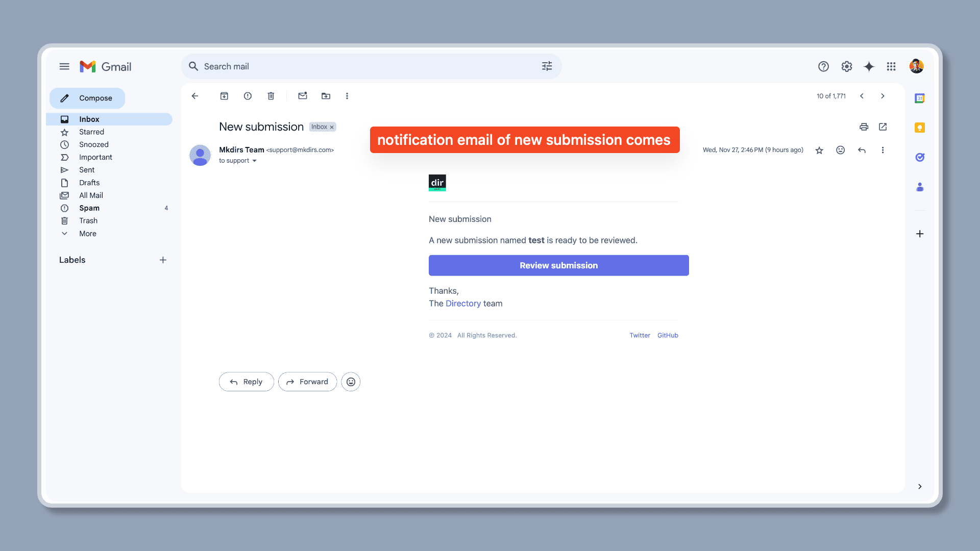The height and width of the screenshot is (551, 980).
Task: Expand More sidebar items
Action: point(87,234)
